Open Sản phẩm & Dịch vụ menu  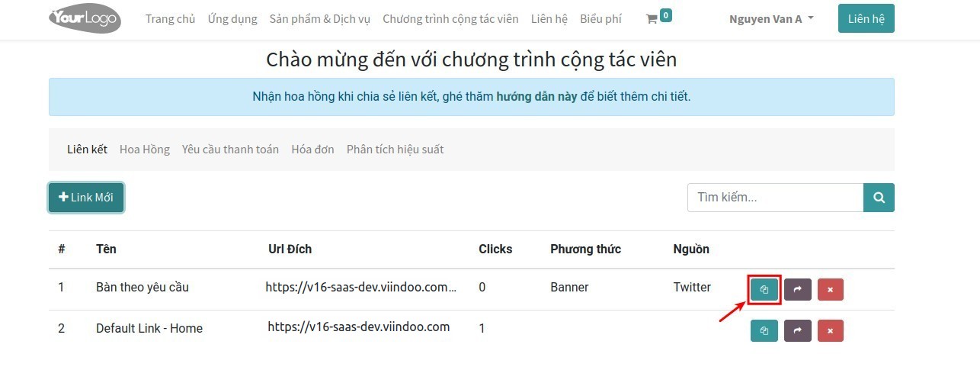coord(320,19)
